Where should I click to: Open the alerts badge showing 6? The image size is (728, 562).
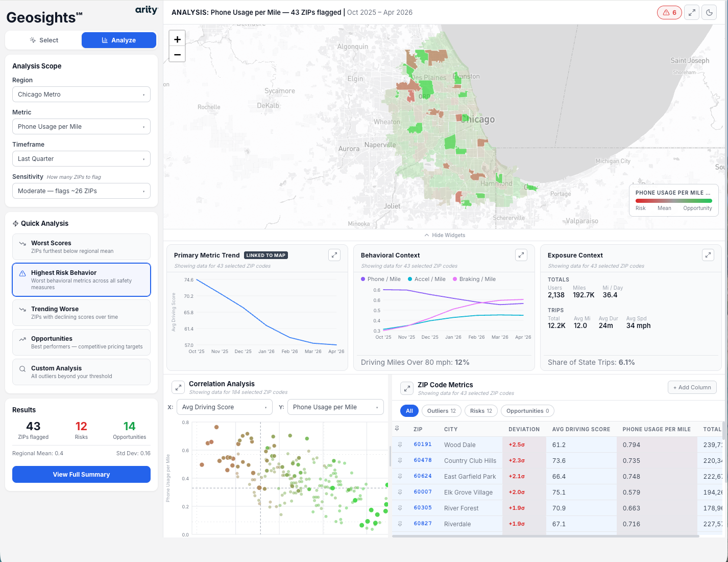669,12
